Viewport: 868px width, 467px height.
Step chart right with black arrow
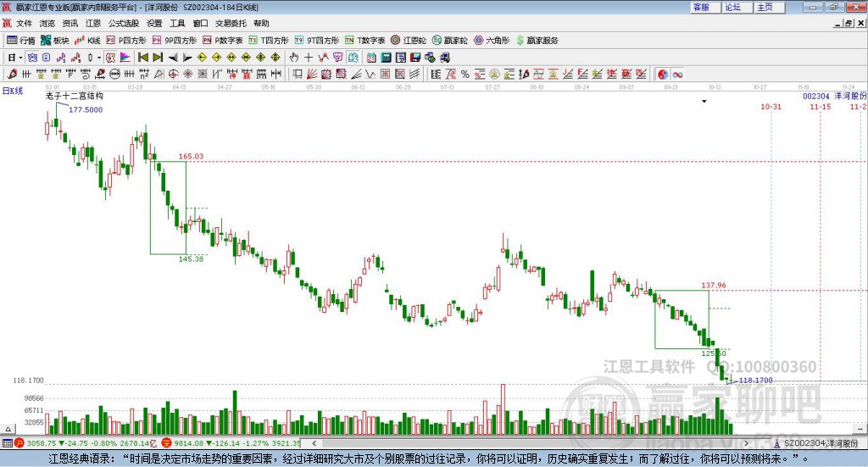187,58
